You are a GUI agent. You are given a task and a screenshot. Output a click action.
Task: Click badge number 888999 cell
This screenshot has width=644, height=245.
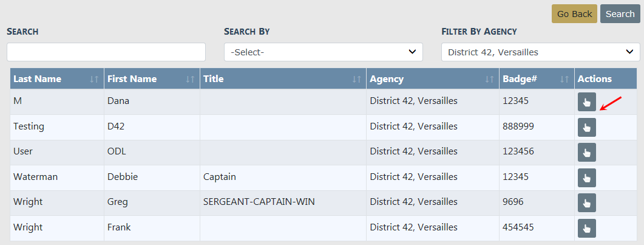pyautogui.click(x=518, y=127)
